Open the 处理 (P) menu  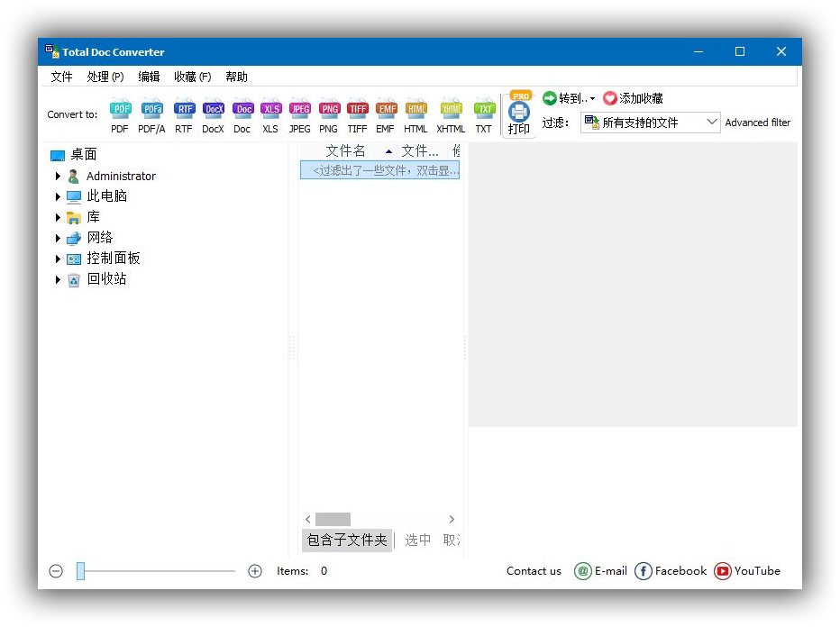pyautogui.click(x=105, y=77)
